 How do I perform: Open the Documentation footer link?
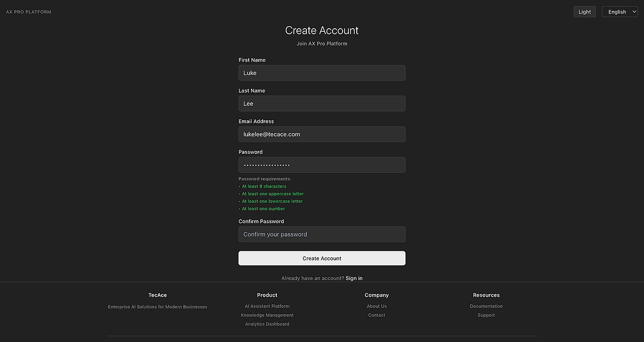pyautogui.click(x=487, y=306)
